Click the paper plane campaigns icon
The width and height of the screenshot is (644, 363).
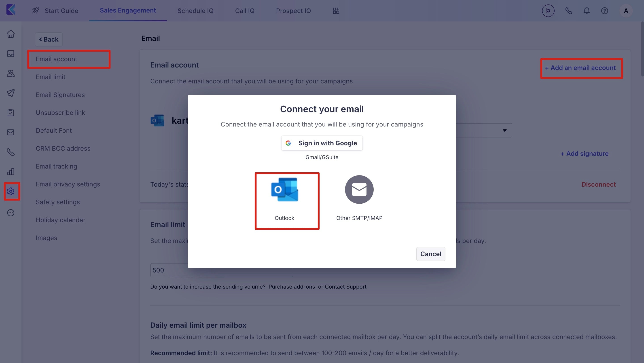(x=11, y=93)
